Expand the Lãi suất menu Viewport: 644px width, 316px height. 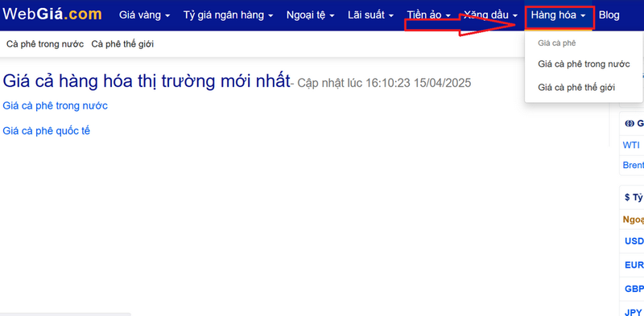[370, 15]
